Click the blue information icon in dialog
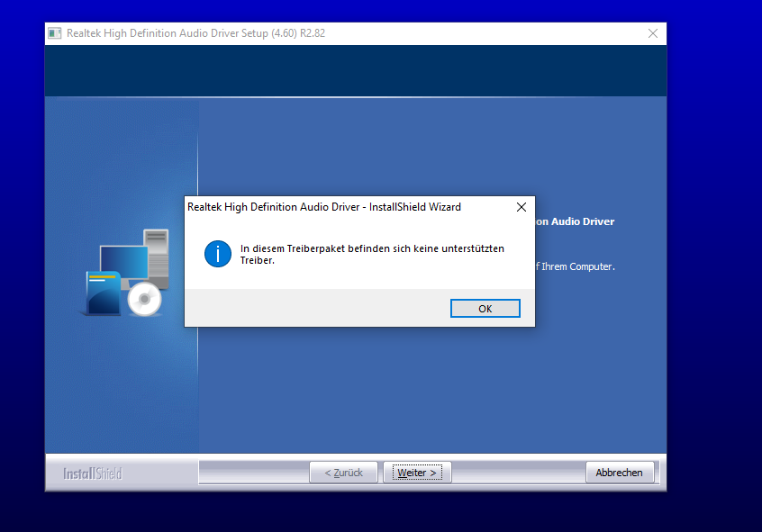This screenshot has height=532, width=762. [218, 254]
